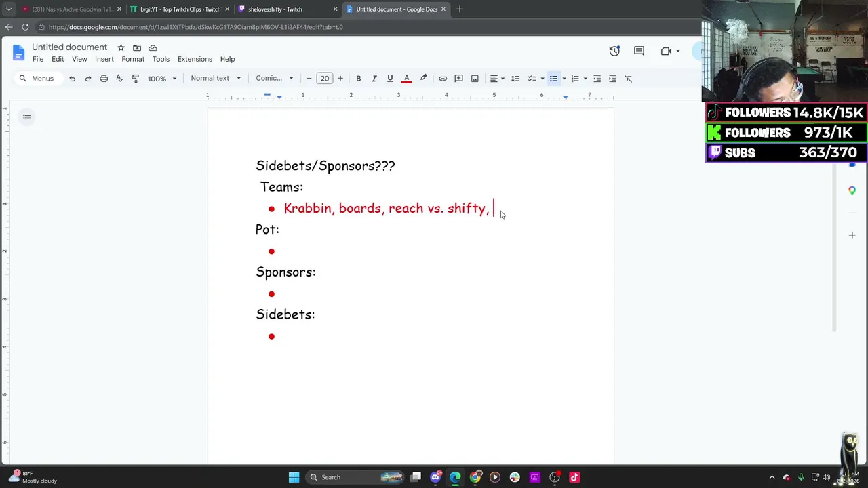Toggle bold formatting
This screenshot has height=488, width=868.
pos(358,79)
